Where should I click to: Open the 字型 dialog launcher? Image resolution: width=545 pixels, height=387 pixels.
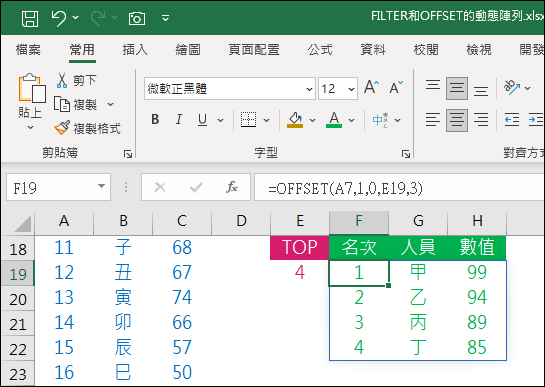406,154
